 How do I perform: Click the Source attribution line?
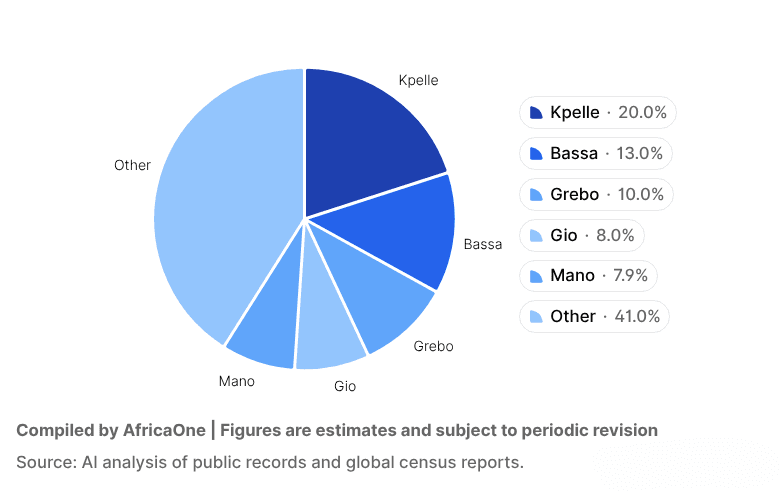point(270,463)
